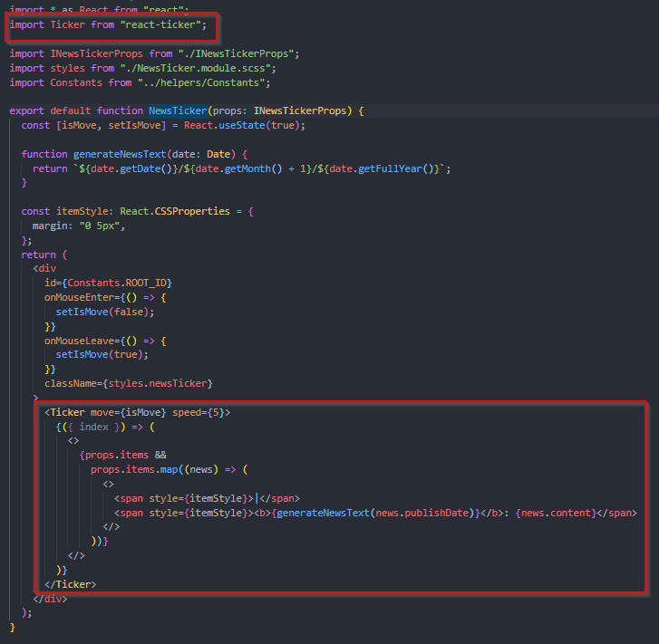Select the highlighted NewsTicker function name
This screenshot has width=659, height=644.
coord(178,111)
